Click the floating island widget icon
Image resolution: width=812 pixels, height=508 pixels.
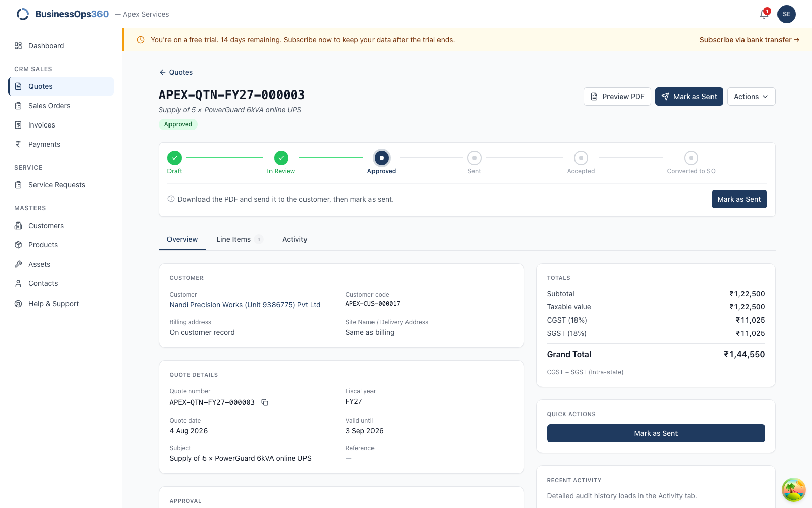click(x=794, y=490)
